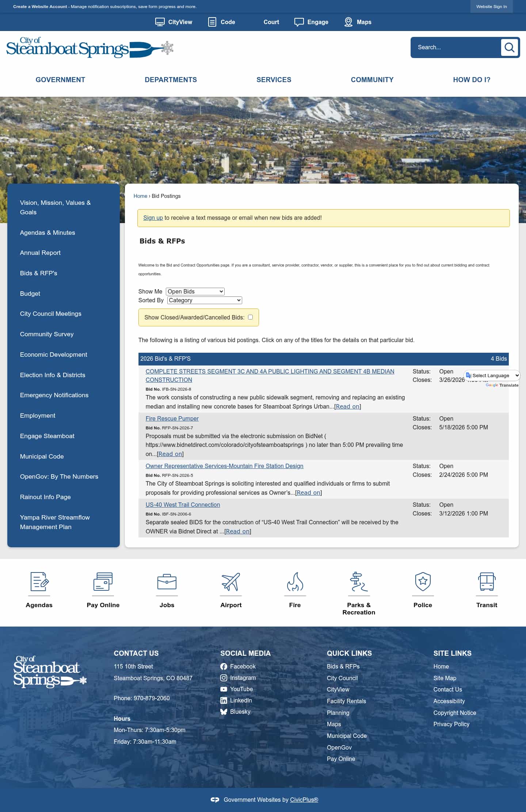Open the HOW DO I? menu
Image resolution: width=526 pixels, height=812 pixels.
472,80
